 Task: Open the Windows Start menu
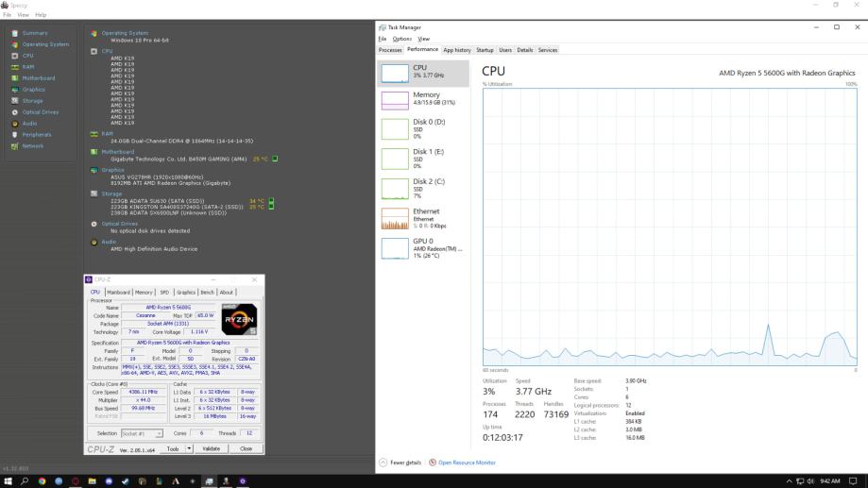(8, 481)
